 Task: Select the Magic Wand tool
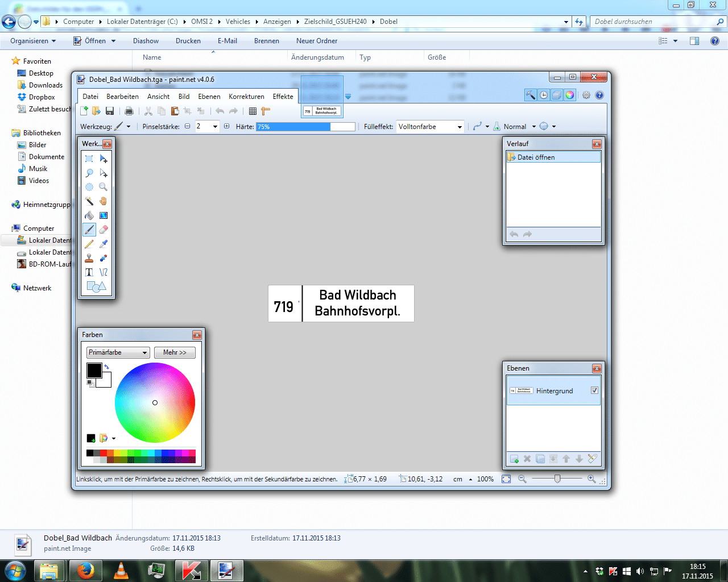pos(89,201)
